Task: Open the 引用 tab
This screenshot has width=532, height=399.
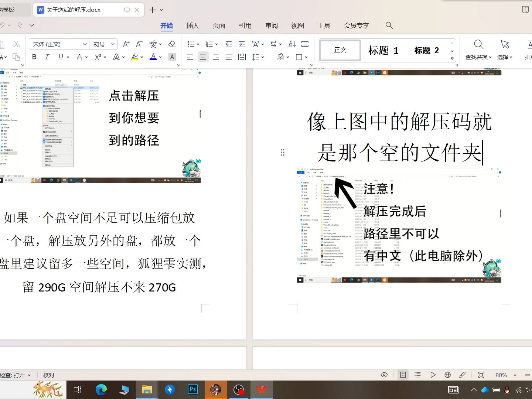Action: coord(245,25)
